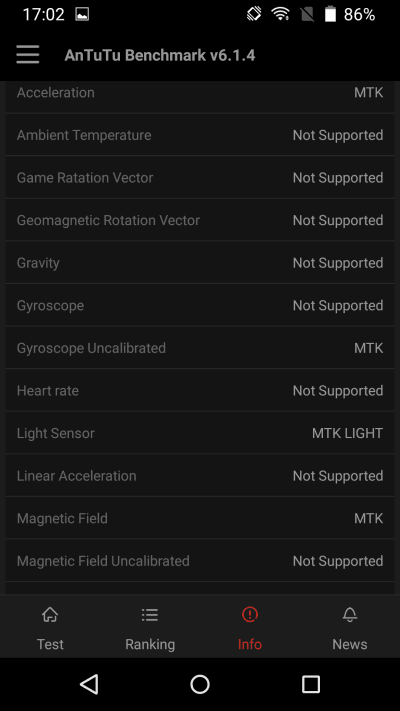Screen dimensions: 400x711
Task: Tap the AnTuTu Benchmark v6.1.4 title
Action: click(160, 55)
